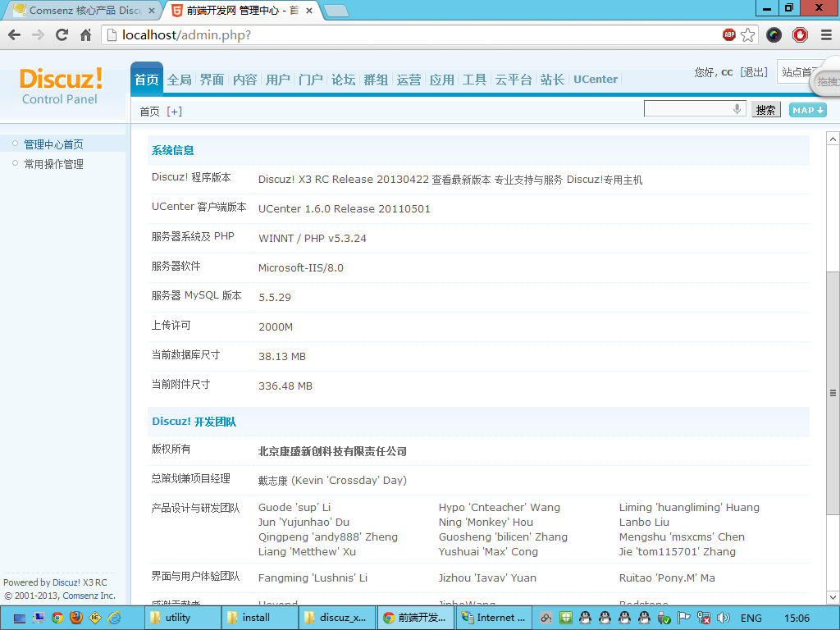
Task: Select 管理中心首页 in the sidebar
Action: pyautogui.click(x=53, y=144)
